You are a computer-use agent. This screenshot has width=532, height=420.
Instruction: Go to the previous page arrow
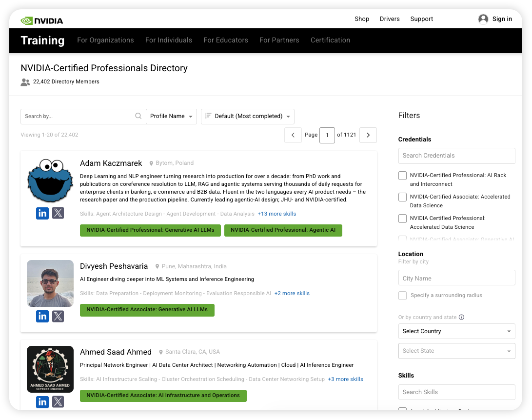(x=293, y=135)
